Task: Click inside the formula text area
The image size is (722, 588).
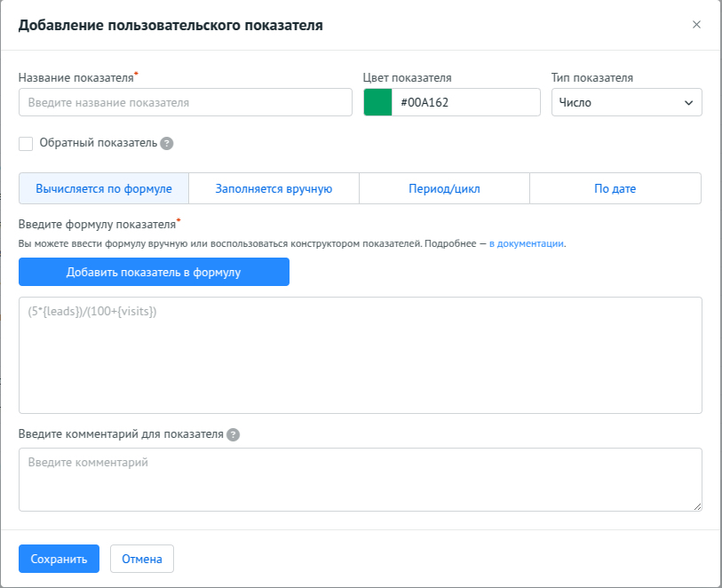Action: click(360, 355)
